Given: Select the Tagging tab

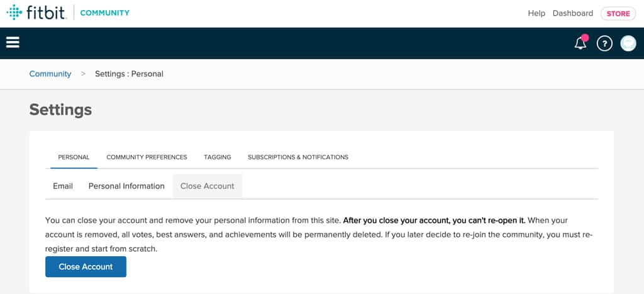Looking at the screenshot, I should tap(217, 157).
